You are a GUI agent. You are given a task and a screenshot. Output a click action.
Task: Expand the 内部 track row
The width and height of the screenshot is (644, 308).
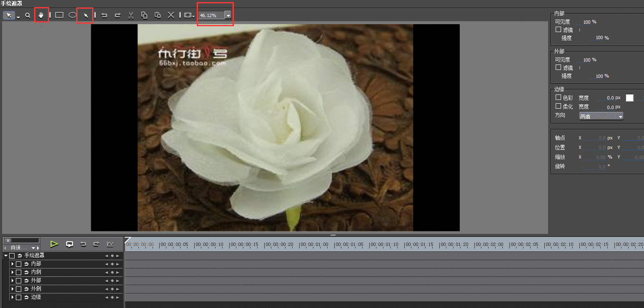(x=13, y=264)
